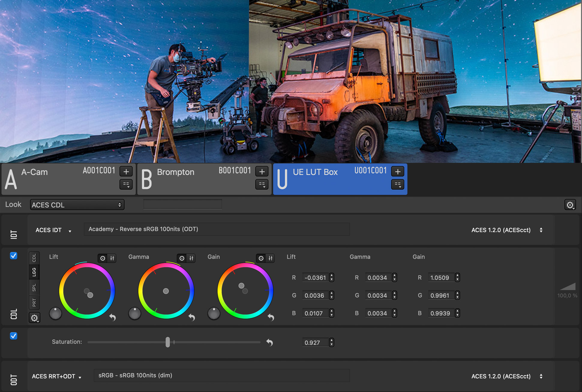Viewport: 582px width, 392px height.
Task: Switch Gamma control to slider mode icon
Action: tap(191, 258)
